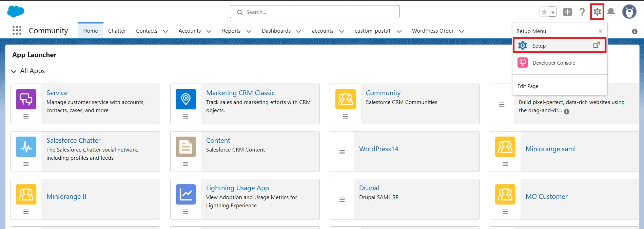Click the Setup open-in-new-tab icon
The image size is (644, 229).
point(596,45)
